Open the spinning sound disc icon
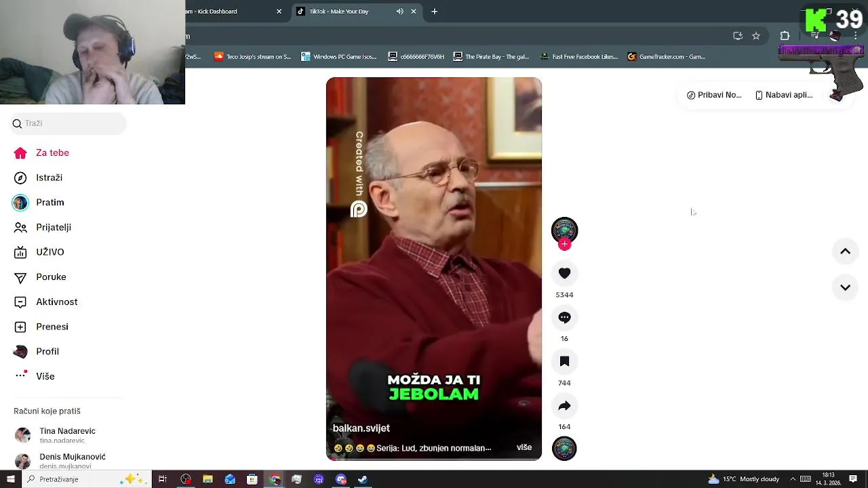 (564, 449)
